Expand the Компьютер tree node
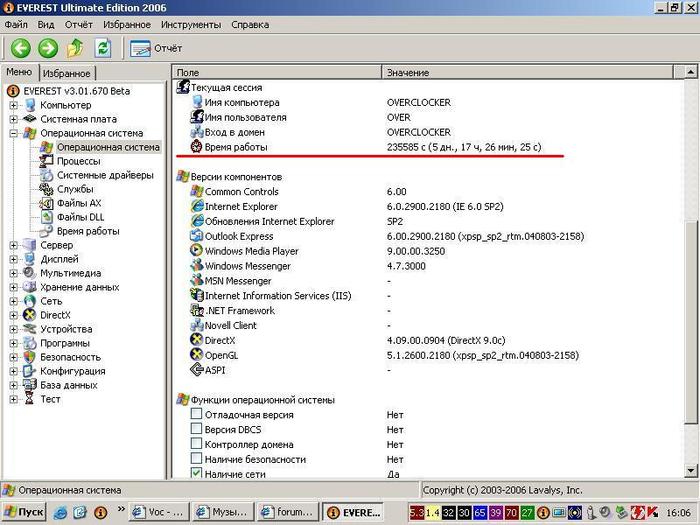This screenshot has height=525, width=700. point(13,105)
